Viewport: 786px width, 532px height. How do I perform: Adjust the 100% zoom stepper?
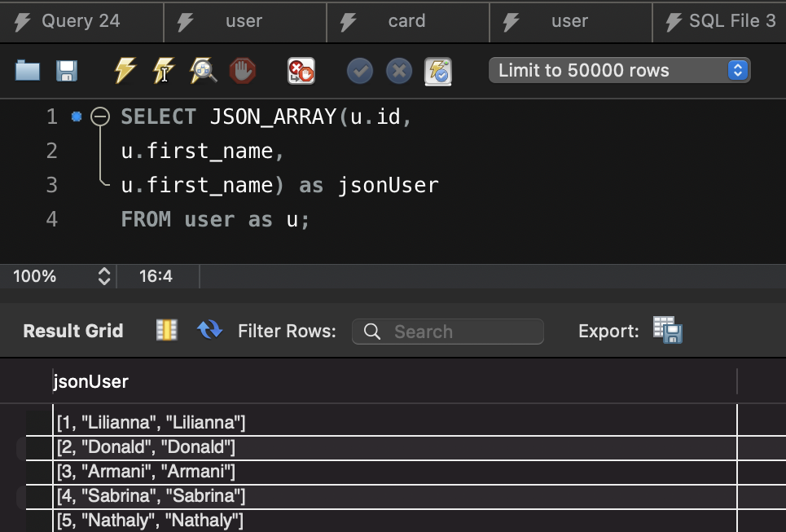(103, 276)
